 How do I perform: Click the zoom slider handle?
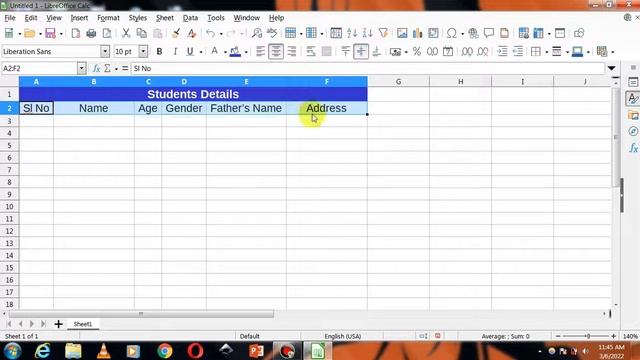(588, 336)
